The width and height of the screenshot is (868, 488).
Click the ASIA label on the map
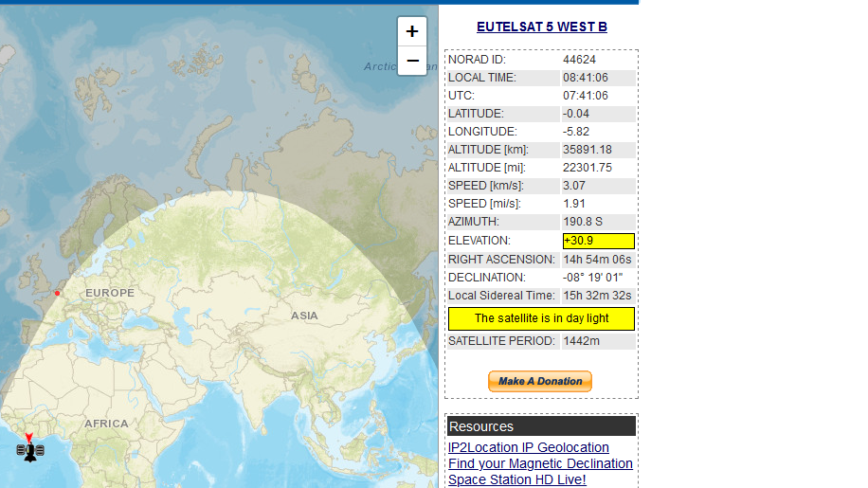pyautogui.click(x=304, y=316)
